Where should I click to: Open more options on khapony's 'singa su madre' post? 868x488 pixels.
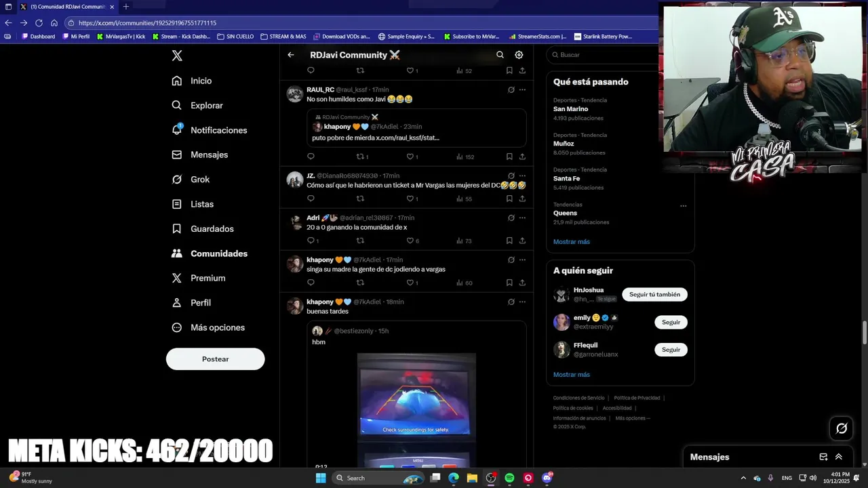tap(522, 260)
